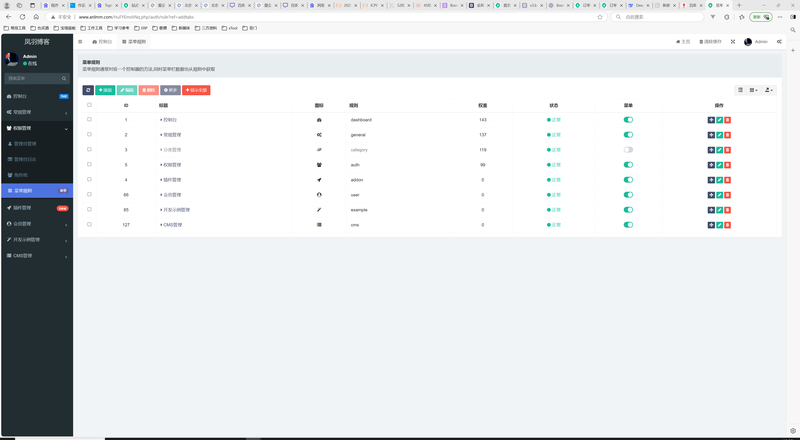Click the drag-sort icon in cms row

[711, 225]
